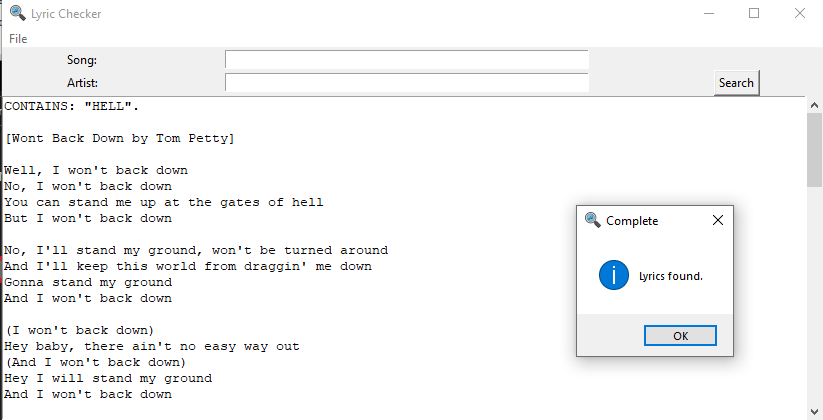Maximize the Lyric Checker window

pyautogui.click(x=754, y=13)
